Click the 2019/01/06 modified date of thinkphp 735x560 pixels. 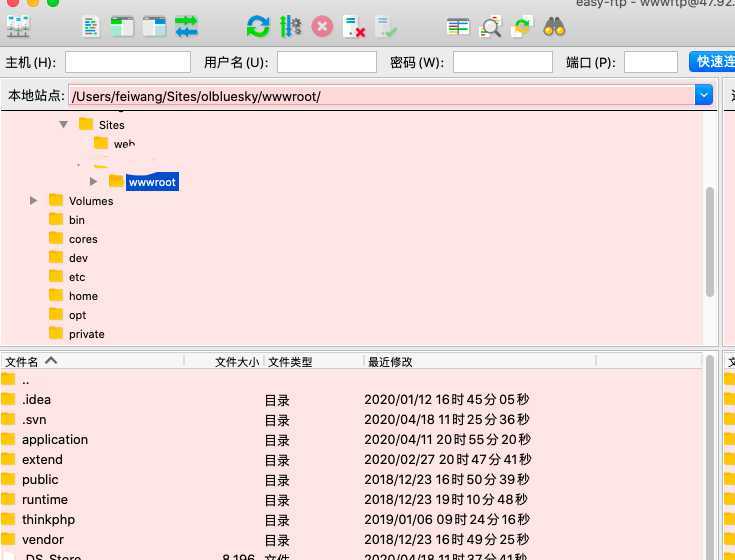pyautogui.click(x=447, y=520)
